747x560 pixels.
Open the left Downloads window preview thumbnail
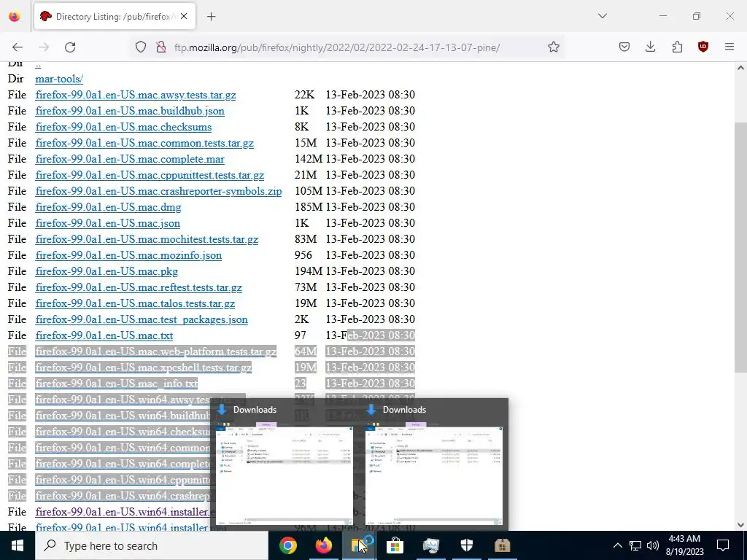[285, 475]
